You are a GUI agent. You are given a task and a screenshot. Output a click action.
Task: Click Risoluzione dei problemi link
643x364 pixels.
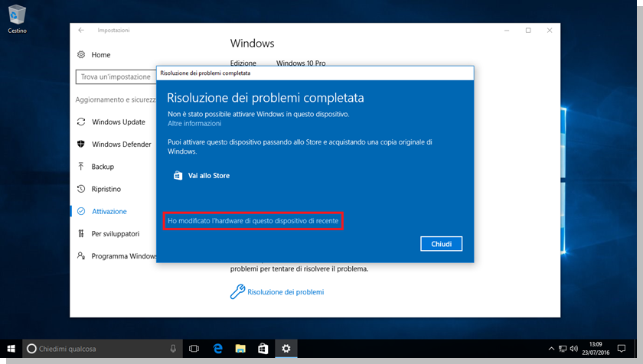286,292
